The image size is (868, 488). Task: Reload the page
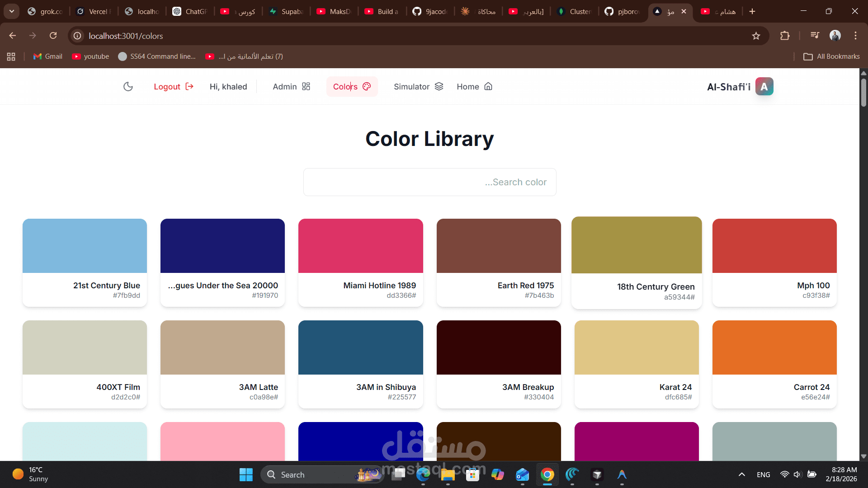point(53,36)
